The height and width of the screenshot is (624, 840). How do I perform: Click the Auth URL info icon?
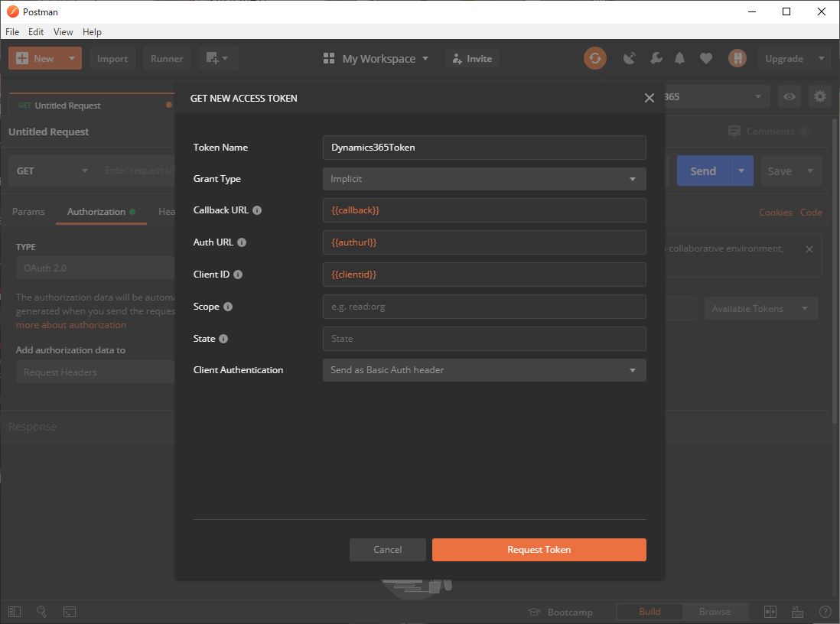(242, 242)
